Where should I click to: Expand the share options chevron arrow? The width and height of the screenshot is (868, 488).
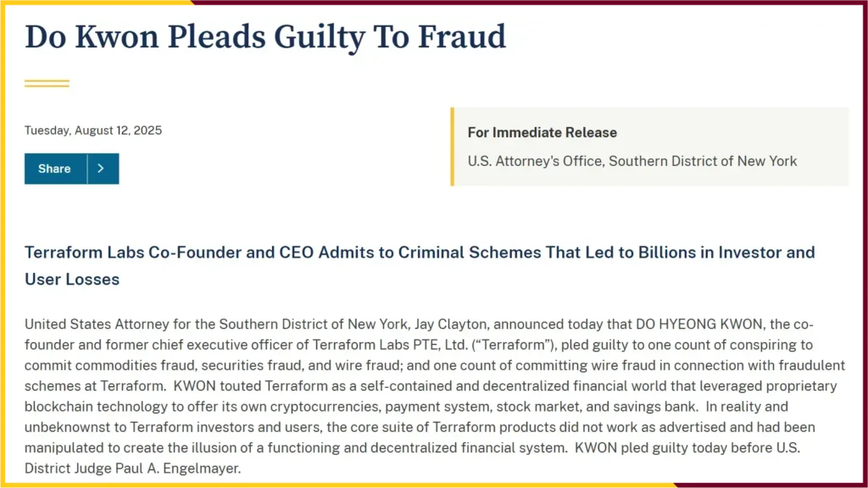[x=103, y=169]
